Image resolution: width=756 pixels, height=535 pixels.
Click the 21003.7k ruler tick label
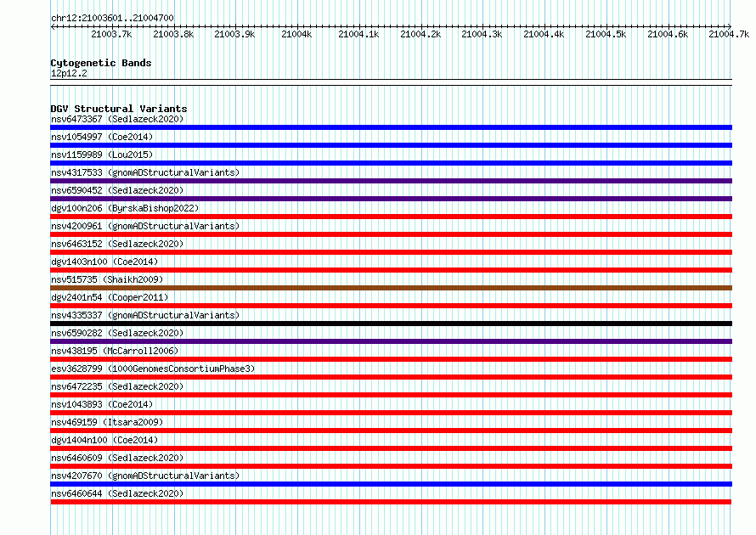111,34
